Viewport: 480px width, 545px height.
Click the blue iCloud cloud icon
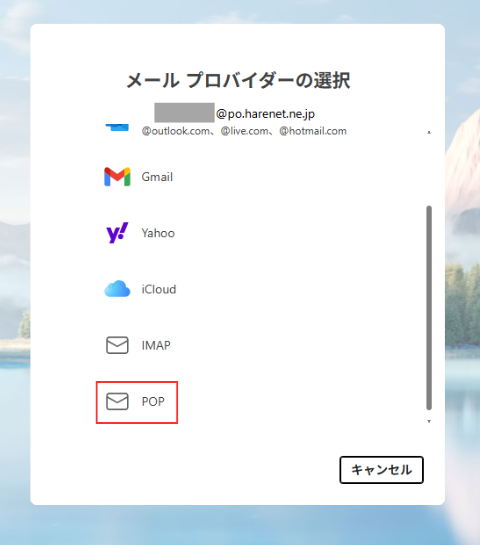pyautogui.click(x=117, y=288)
